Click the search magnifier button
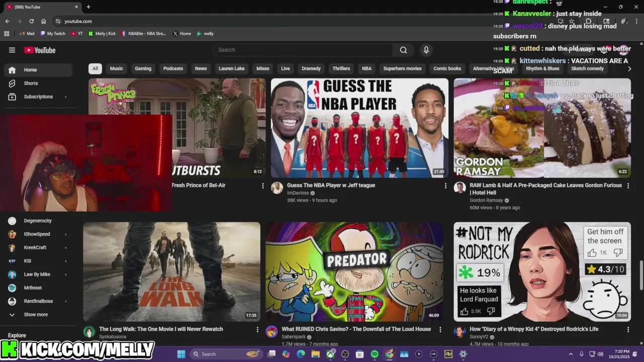The image size is (644, 362). coord(404,50)
